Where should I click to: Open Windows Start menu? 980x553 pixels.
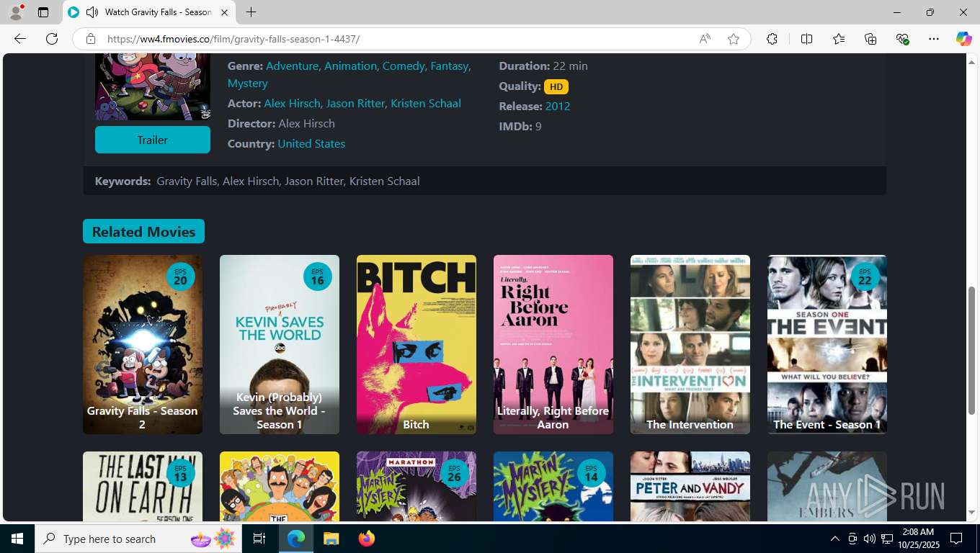(x=17, y=539)
